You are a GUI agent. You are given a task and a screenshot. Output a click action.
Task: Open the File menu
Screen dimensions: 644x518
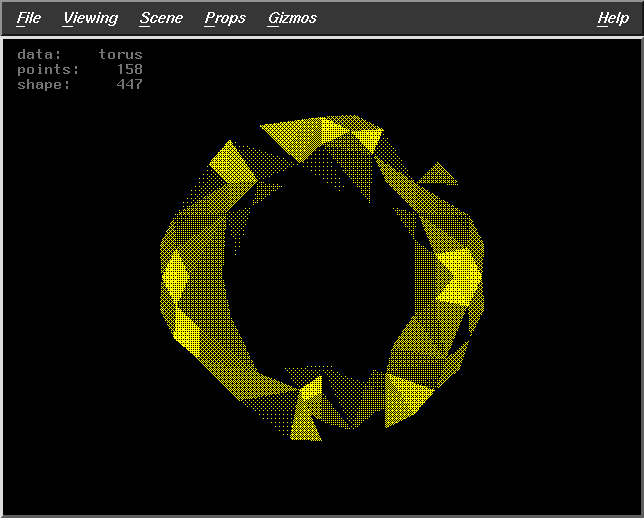tap(29, 18)
